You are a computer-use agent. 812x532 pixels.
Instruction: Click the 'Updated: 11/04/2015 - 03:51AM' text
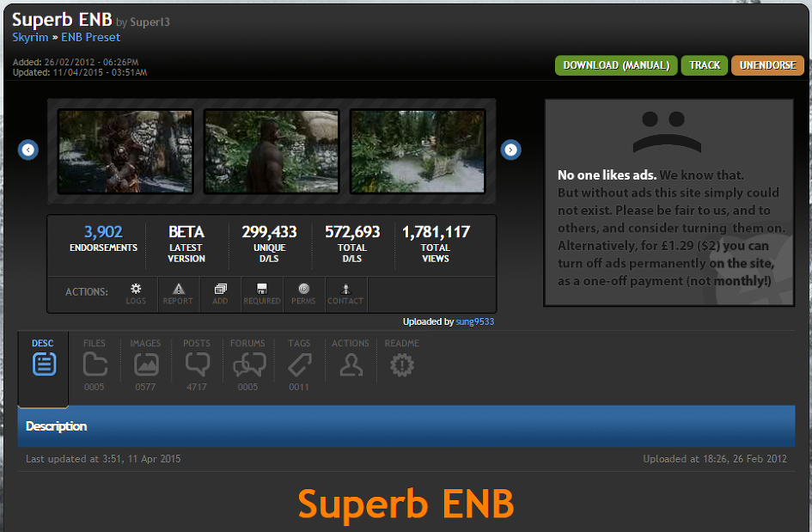[80, 72]
